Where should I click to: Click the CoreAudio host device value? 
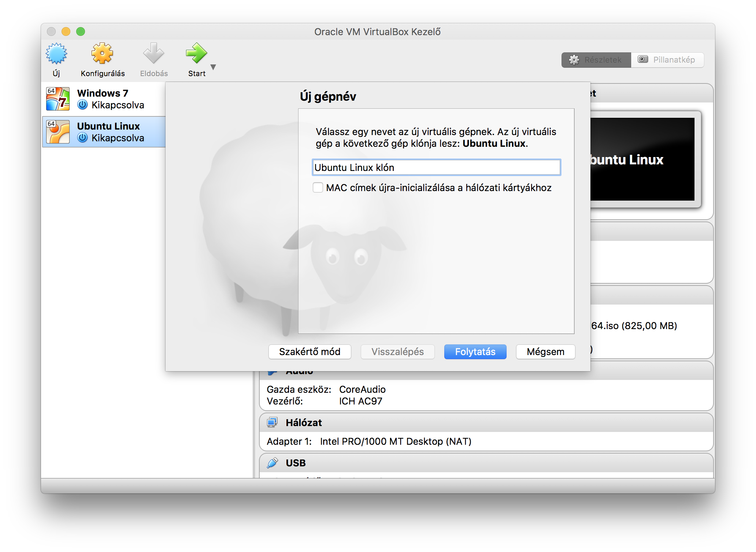[x=362, y=389]
